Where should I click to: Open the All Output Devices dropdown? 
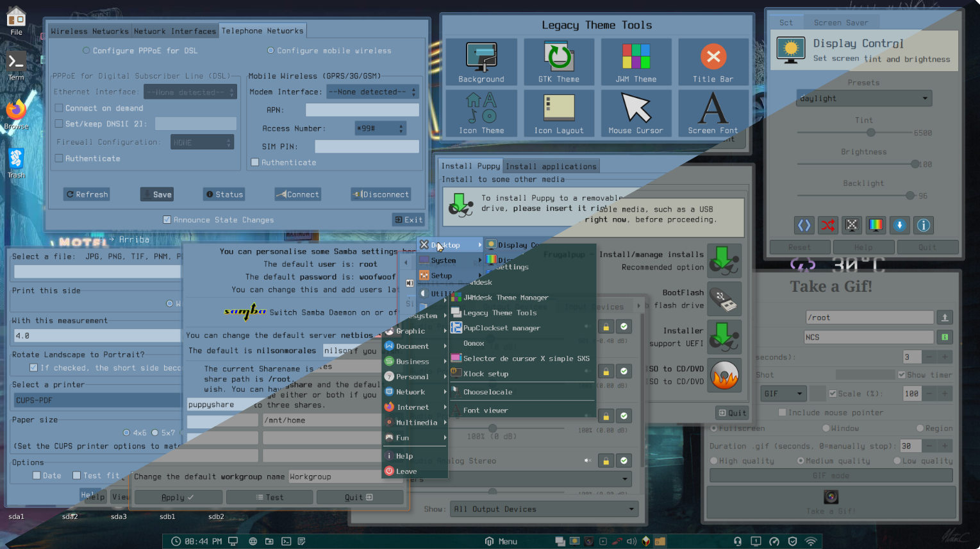point(544,509)
